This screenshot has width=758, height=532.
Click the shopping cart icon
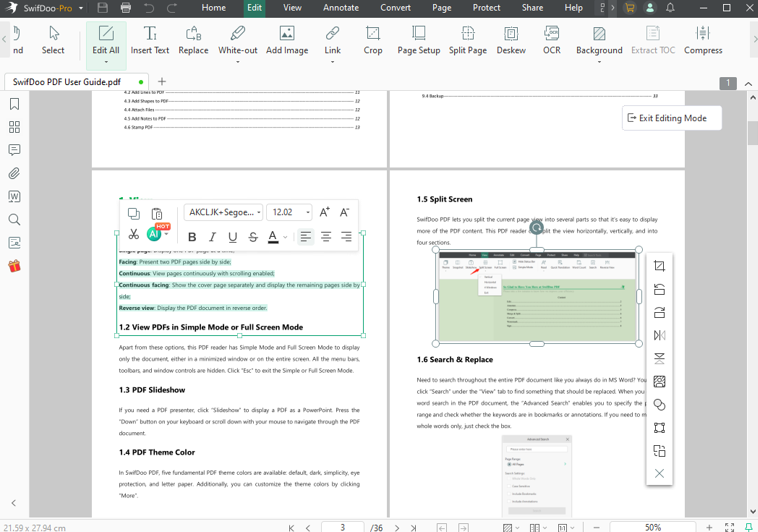tap(629, 8)
